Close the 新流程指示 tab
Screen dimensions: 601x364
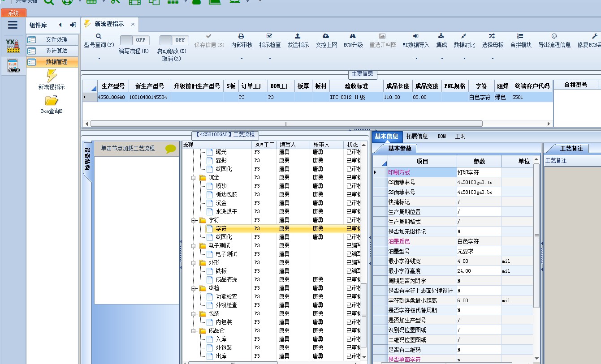133,24
